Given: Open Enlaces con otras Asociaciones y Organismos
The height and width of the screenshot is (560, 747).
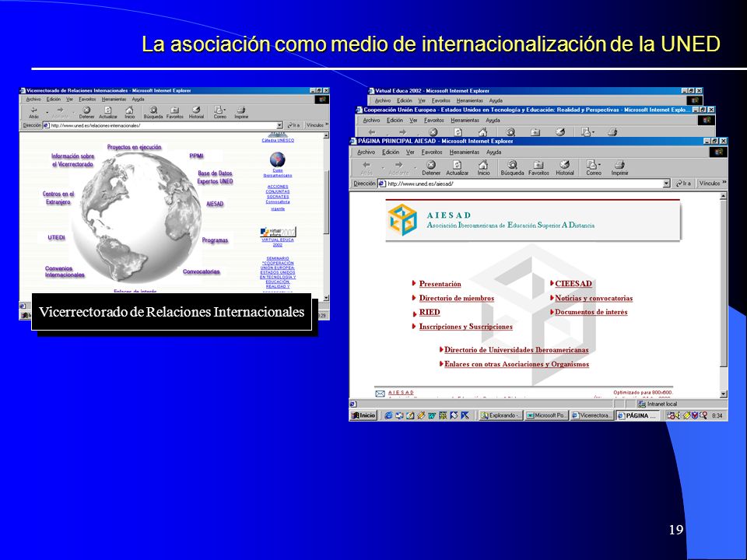Looking at the screenshot, I should click(517, 364).
